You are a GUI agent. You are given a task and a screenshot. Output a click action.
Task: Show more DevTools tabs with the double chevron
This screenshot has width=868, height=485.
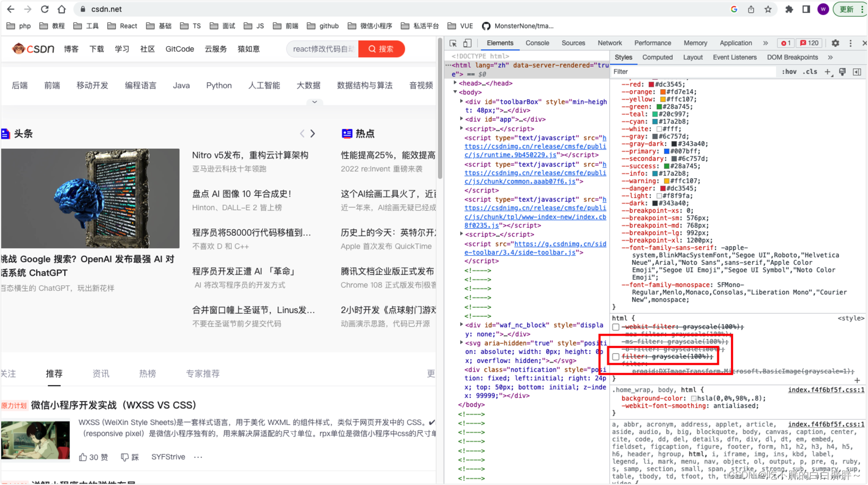coord(765,43)
